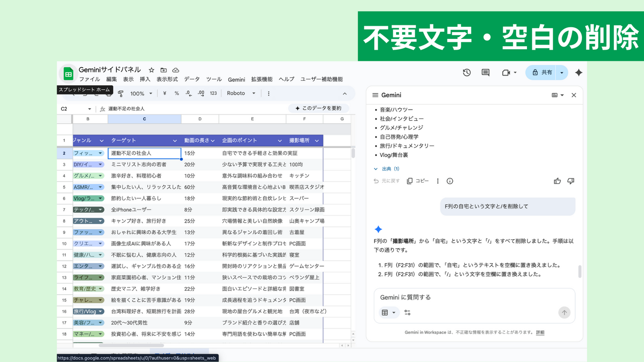
Task: Click the Gemini に質問する input field
Action: (474, 297)
